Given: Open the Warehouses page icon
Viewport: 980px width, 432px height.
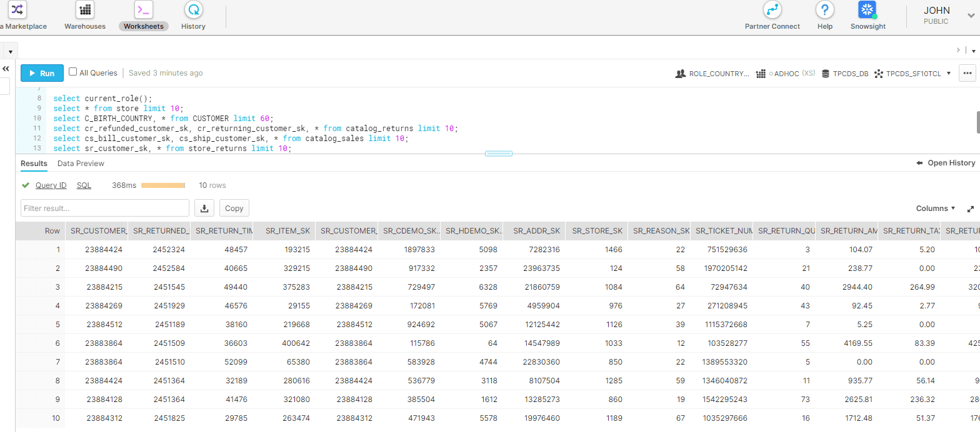Looking at the screenshot, I should [x=85, y=11].
